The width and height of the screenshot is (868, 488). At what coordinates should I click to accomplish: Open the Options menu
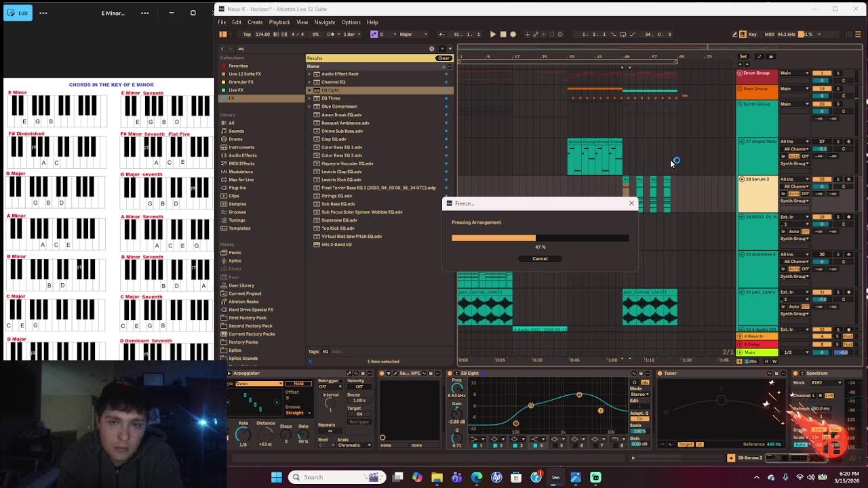[x=351, y=22]
